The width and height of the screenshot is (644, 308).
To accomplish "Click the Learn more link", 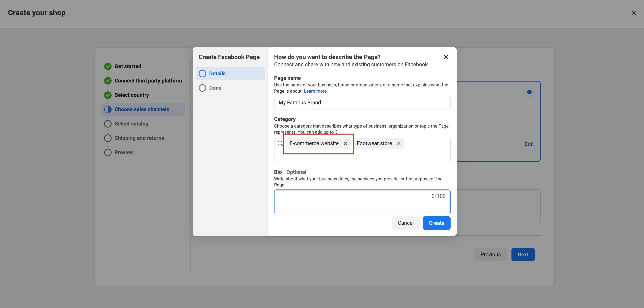I will (x=315, y=91).
